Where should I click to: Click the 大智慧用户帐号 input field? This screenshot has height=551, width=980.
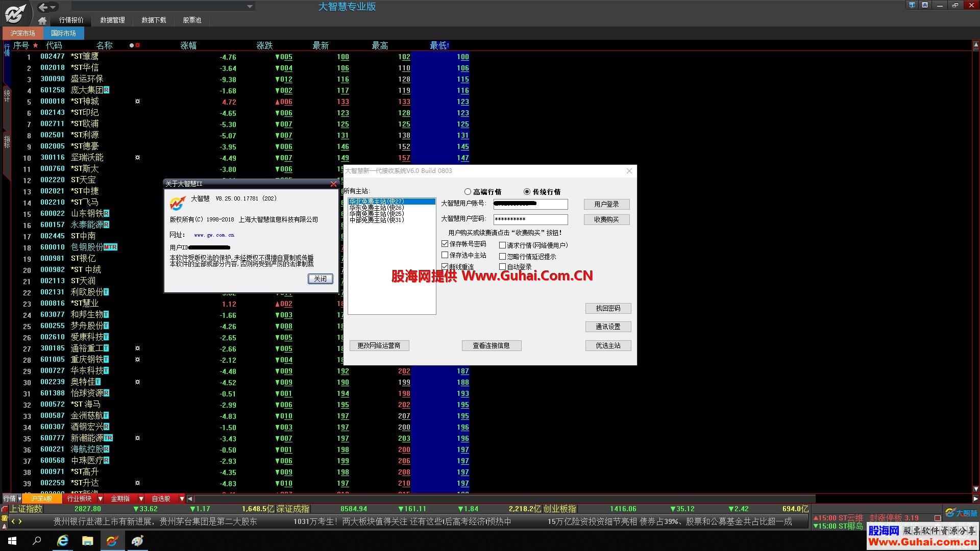tap(530, 204)
